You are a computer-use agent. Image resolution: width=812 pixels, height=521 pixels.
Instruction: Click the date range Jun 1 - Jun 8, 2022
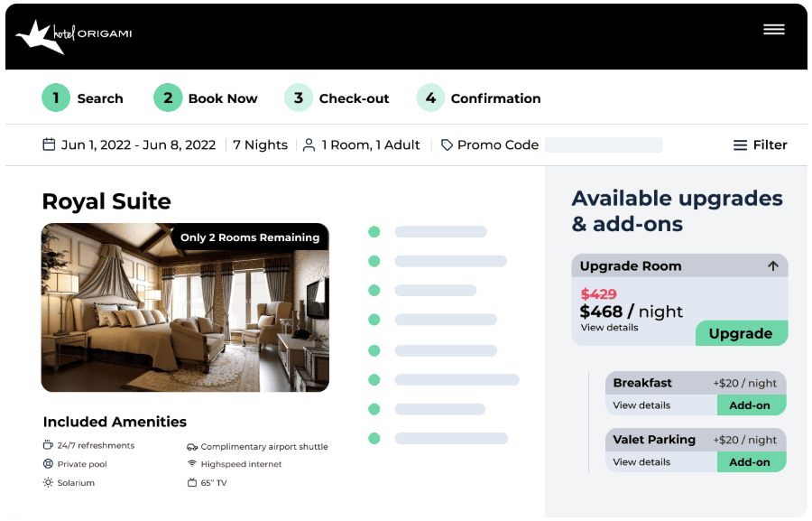138,144
